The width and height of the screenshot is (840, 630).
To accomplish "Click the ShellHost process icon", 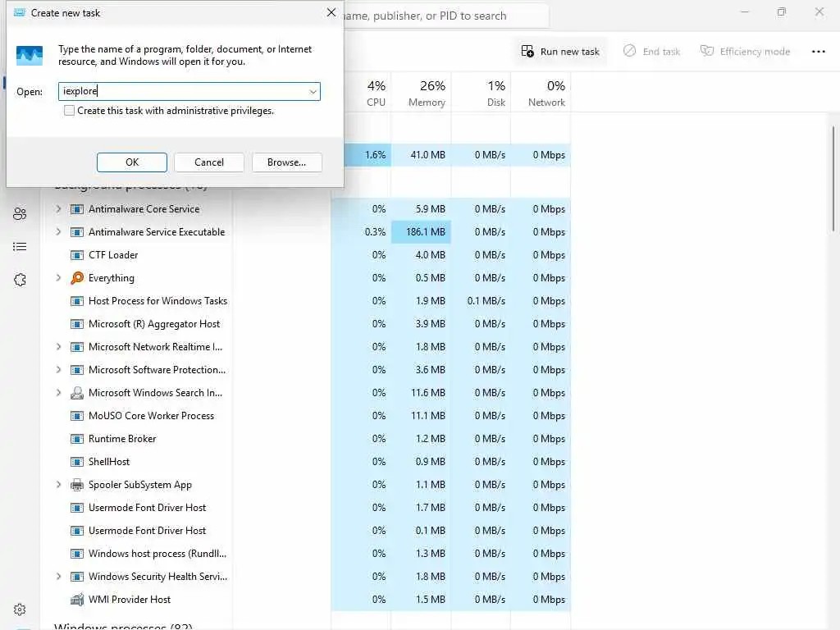I will click(x=77, y=462).
